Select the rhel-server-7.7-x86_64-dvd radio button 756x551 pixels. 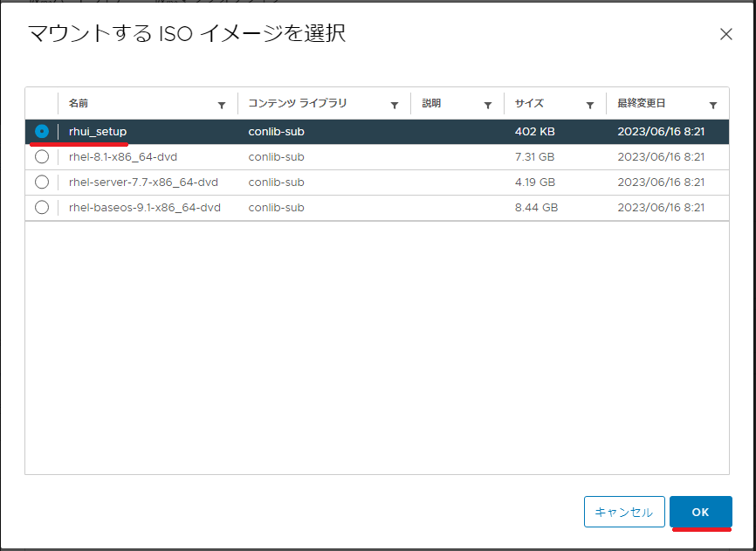tap(42, 182)
